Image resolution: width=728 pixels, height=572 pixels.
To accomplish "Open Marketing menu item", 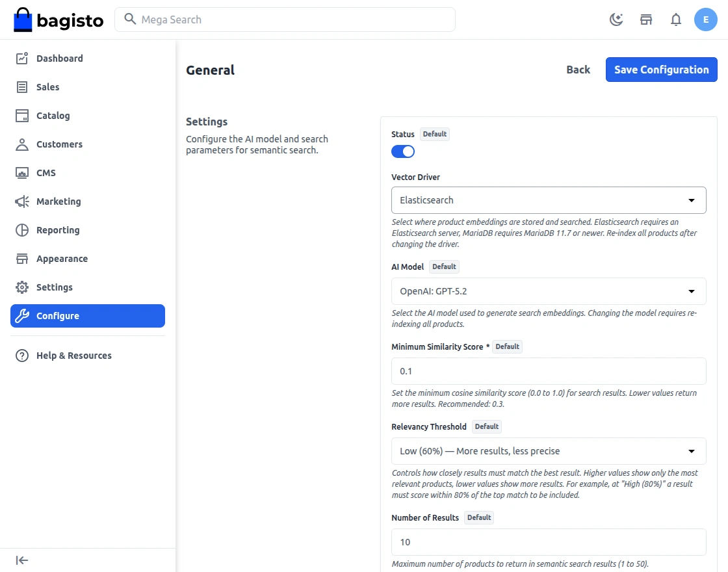I will coord(88,201).
